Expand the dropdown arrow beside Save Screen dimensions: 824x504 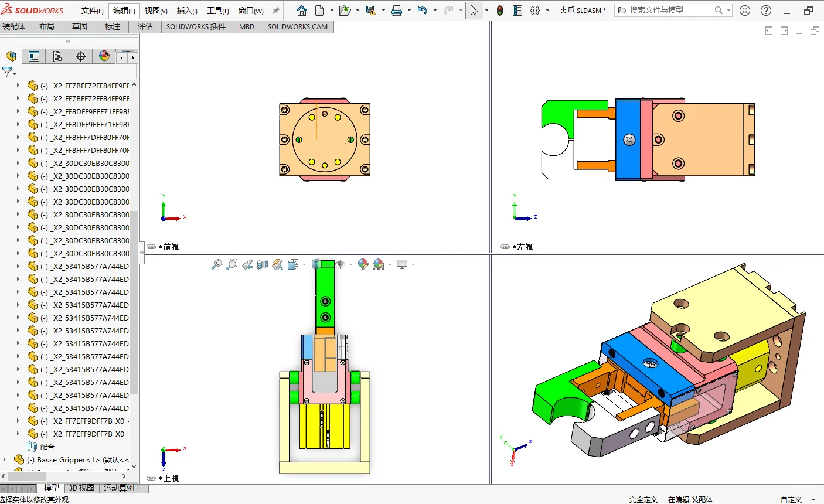[383, 11]
